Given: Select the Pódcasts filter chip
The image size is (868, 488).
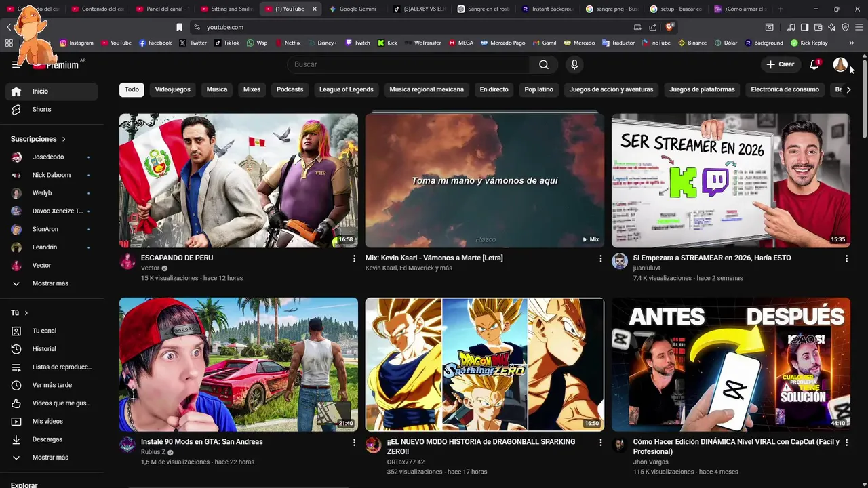Looking at the screenshot, I should pyautogui.click(x=290, y=89).
